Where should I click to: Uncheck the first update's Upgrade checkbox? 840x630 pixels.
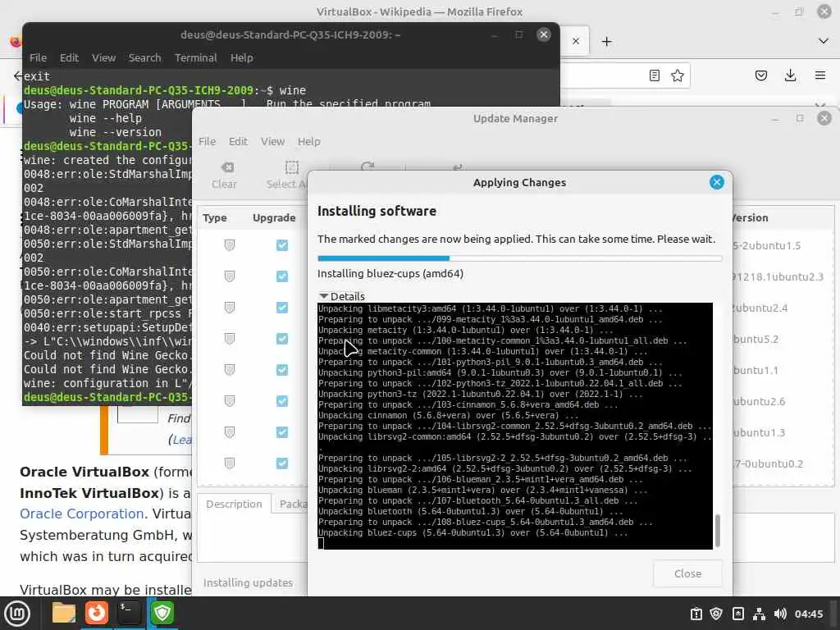pos(282,245)
